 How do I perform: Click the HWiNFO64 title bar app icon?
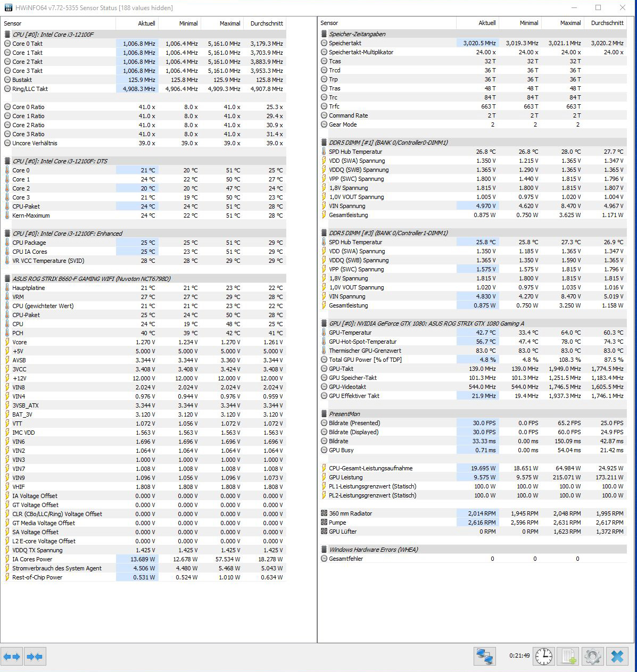pos(8,8)
